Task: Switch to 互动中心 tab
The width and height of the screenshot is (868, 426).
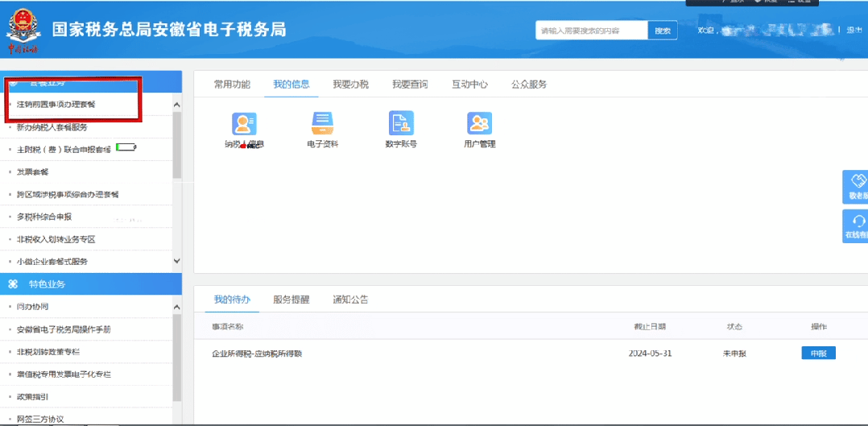Action: [x=469, y=85]
